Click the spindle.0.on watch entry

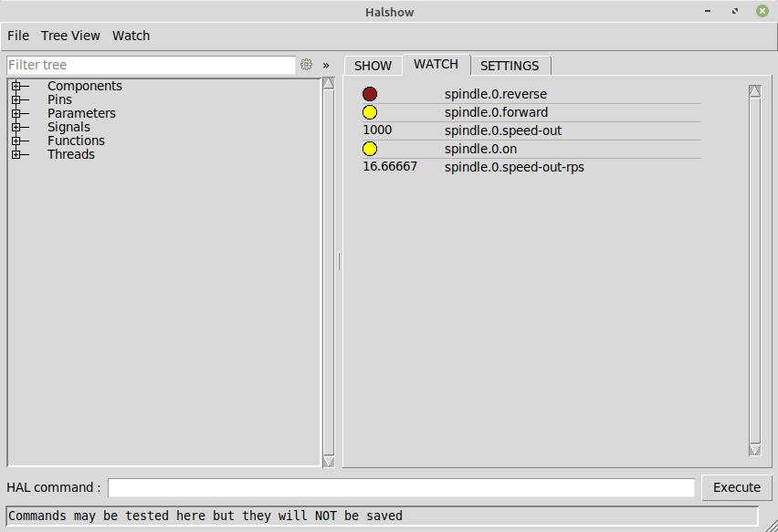click(x=481, y=149)
